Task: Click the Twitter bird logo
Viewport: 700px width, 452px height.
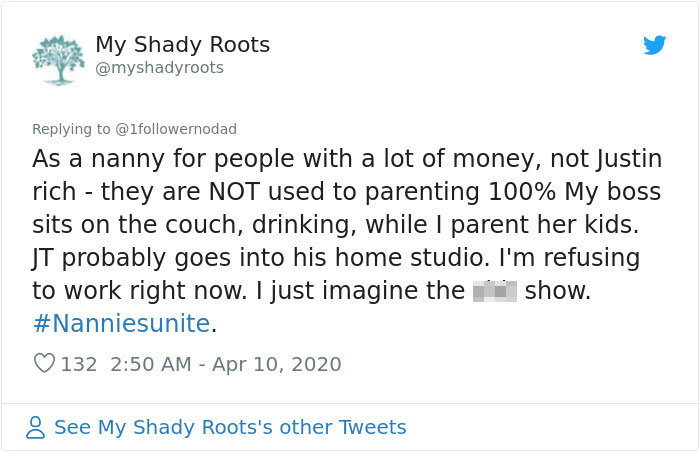Action: click(654, 45)
